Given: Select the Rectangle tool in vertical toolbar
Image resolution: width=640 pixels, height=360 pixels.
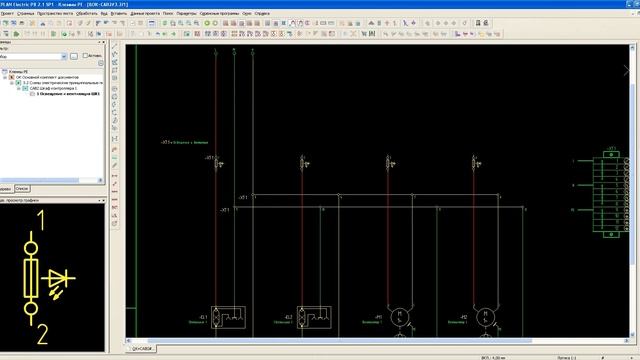Looking at the screenshot, I should click(x=115, y=70).
